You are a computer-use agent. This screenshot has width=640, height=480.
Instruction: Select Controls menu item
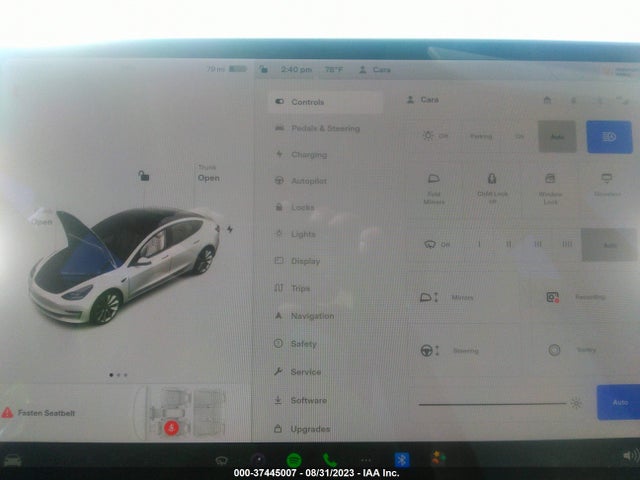point(325,102)
